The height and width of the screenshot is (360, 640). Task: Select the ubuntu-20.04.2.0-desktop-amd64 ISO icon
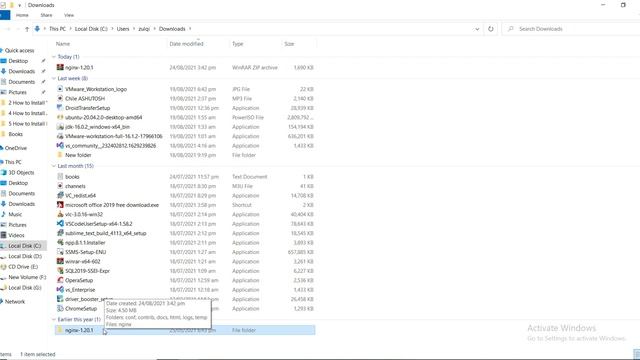click(60, 117)
